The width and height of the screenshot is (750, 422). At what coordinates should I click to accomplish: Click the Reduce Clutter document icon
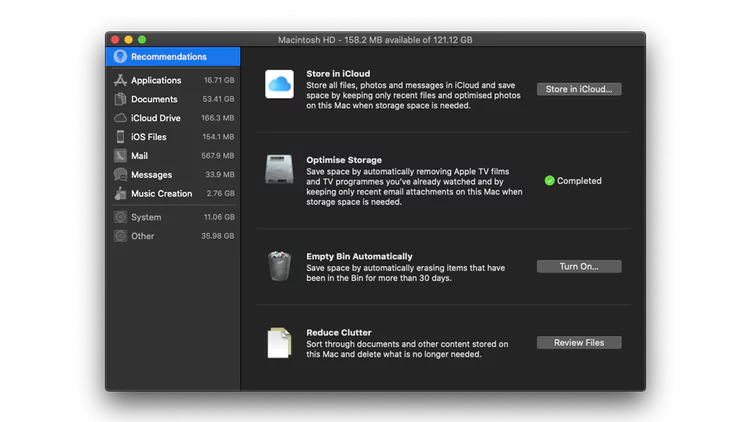pyautogui.click(x=279, y=343)
